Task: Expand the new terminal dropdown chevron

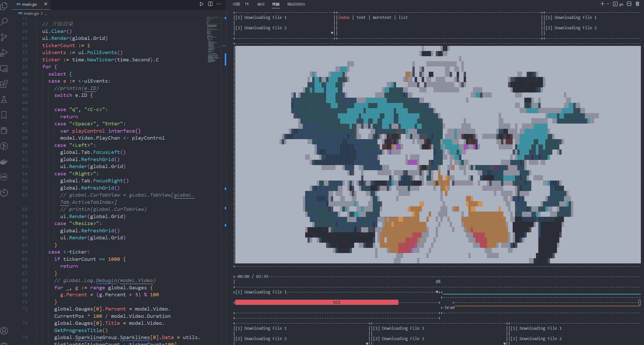Action: [608, 4]
